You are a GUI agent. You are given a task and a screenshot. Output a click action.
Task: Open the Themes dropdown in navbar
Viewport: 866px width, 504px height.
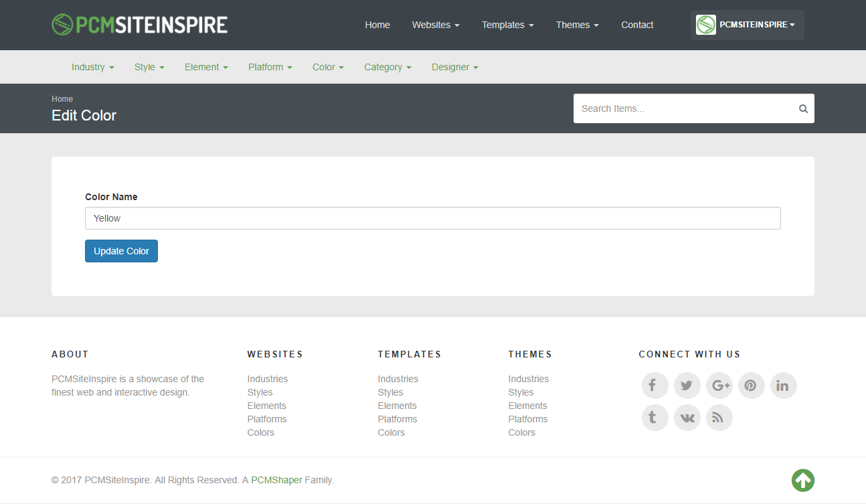(x=577, y=25)
